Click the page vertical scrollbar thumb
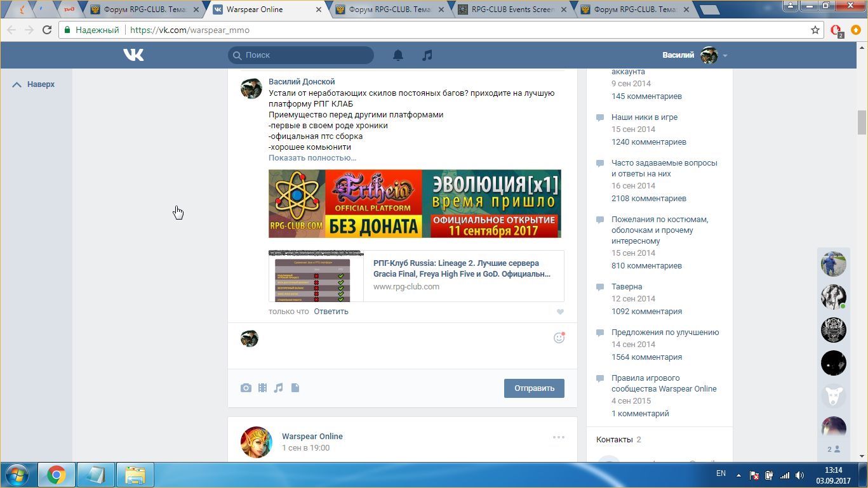 [x=862, y=122]
